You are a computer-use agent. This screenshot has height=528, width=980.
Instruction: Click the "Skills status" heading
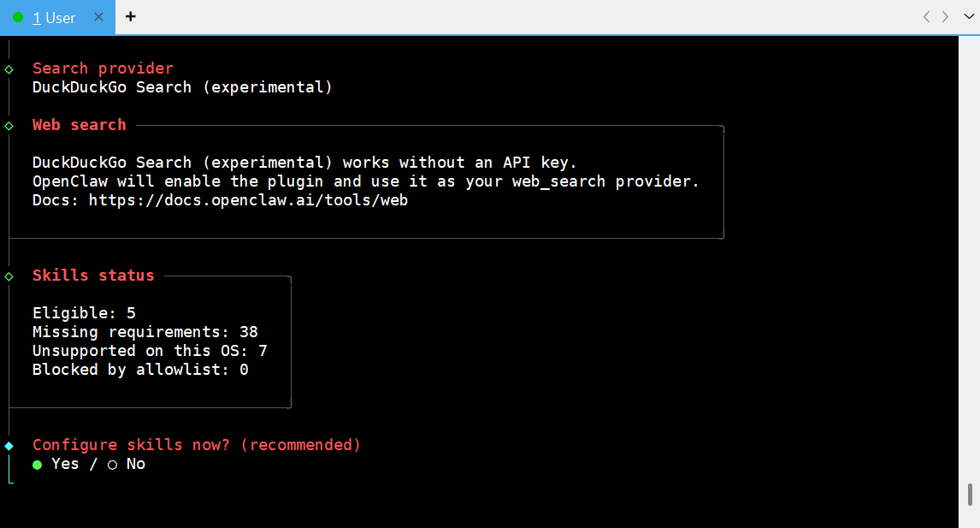point(93,276)
